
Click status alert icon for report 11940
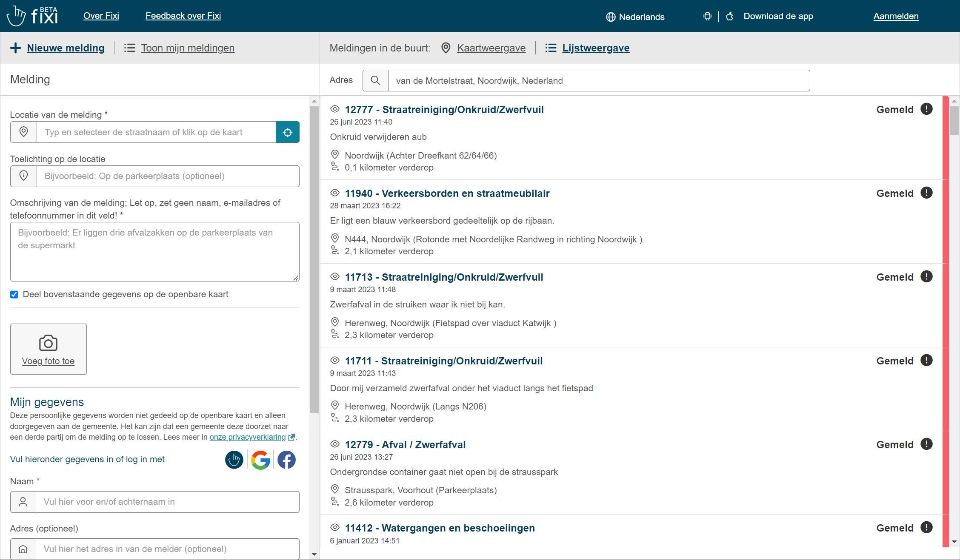coord(926,193)
